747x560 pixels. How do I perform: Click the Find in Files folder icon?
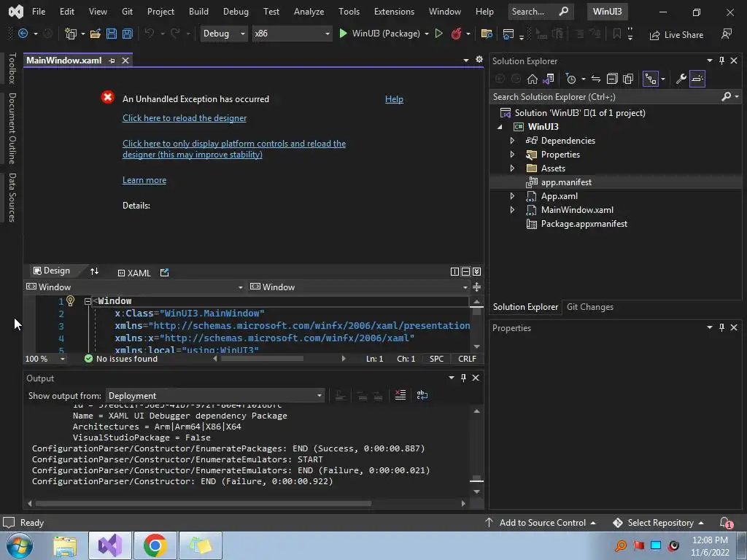coord(487,34)
